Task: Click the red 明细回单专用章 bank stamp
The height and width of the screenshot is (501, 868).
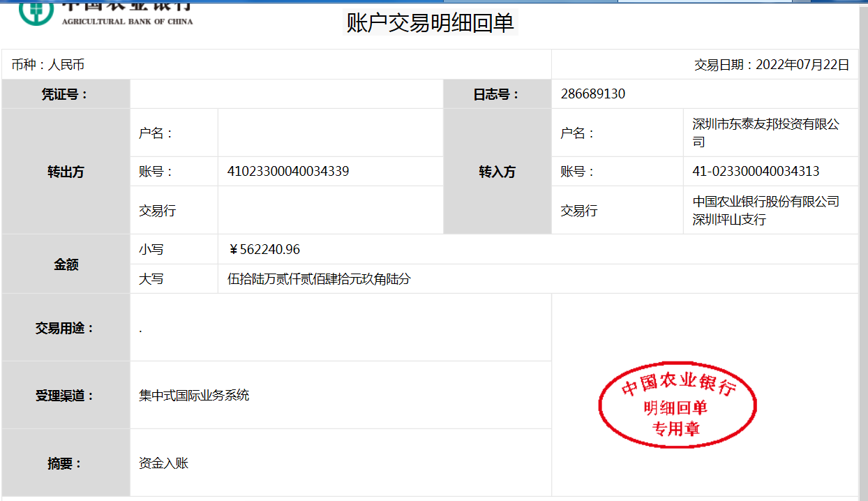Action: click(x=678, y=405)
